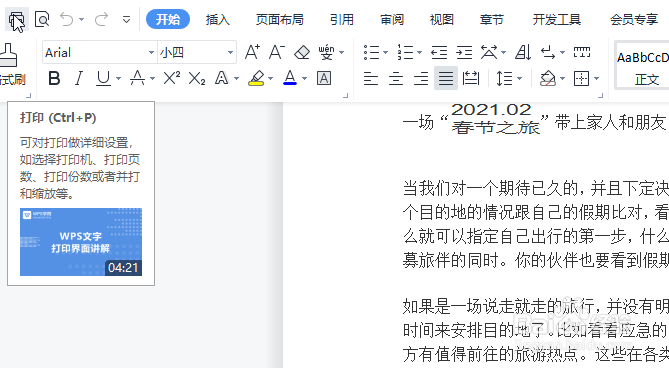Image resolution: width=669 pixels, height=368 pixels.
Task: Open borders dropdown arrow
Action: tap(596, 79)
